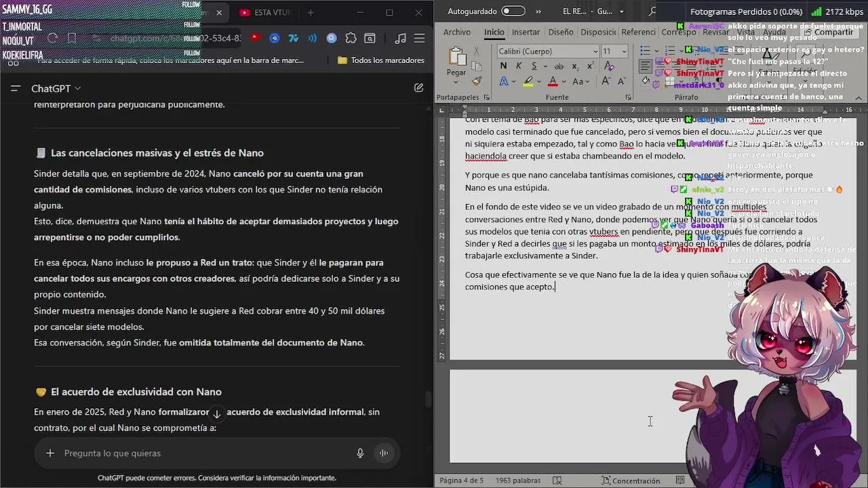Click Página 4 de 5 in status bar
The height and width of the screenshot is (488, 868).
pyautogui.click(x=462, y=481)
